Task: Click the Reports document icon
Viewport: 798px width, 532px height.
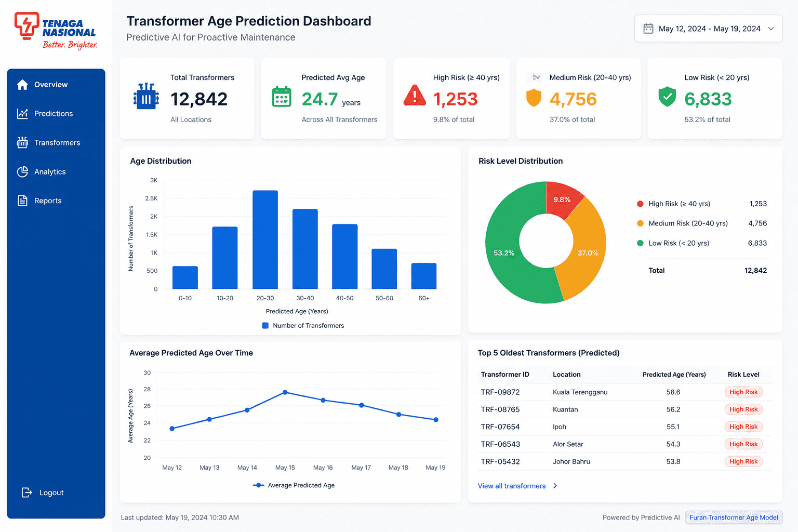Action: click(22, 201)
